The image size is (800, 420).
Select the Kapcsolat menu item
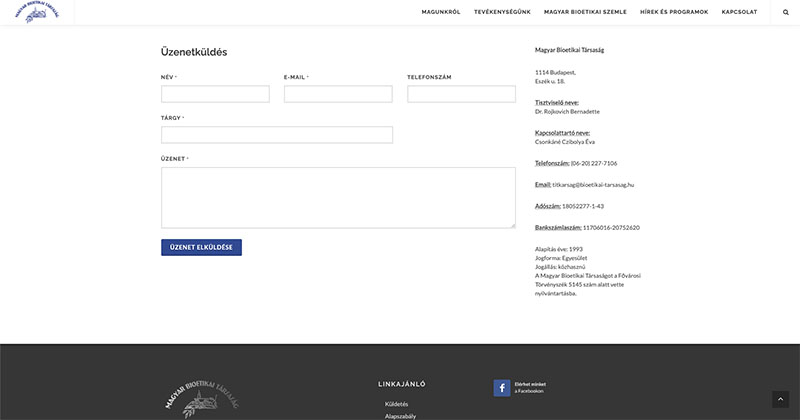pos(739,12)
